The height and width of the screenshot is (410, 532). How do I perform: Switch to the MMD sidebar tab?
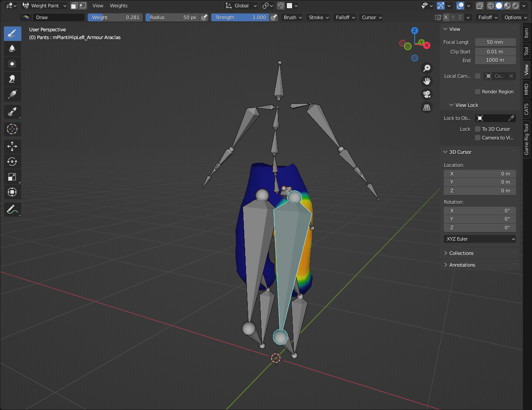526,89
